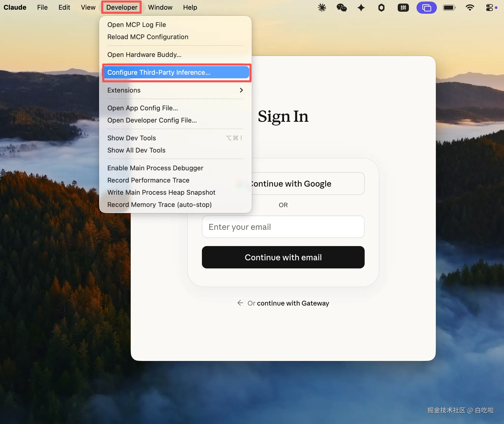Screen dimensions: 504x424
Task: Choose Record Memory Trace (auto-stop)
Action: 175,205
